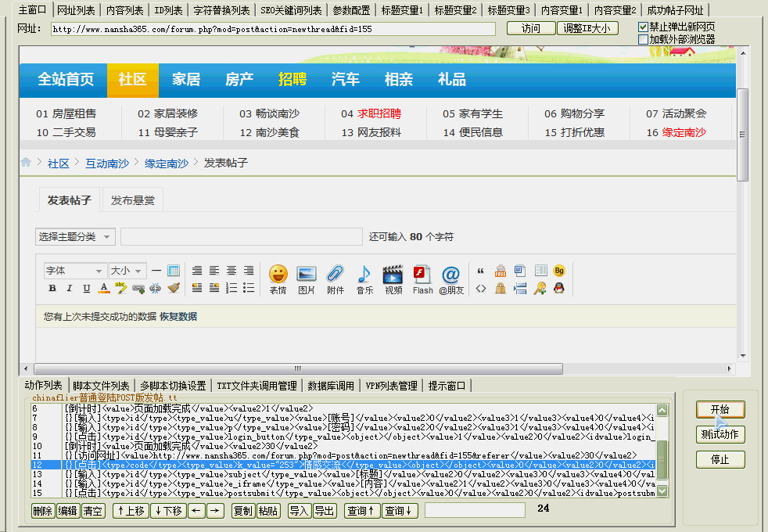768x532 pixels.
Task: Toggle the 禁止弹出新网页 checkbox
Action: pyautogui.click(x=643, y=27)
